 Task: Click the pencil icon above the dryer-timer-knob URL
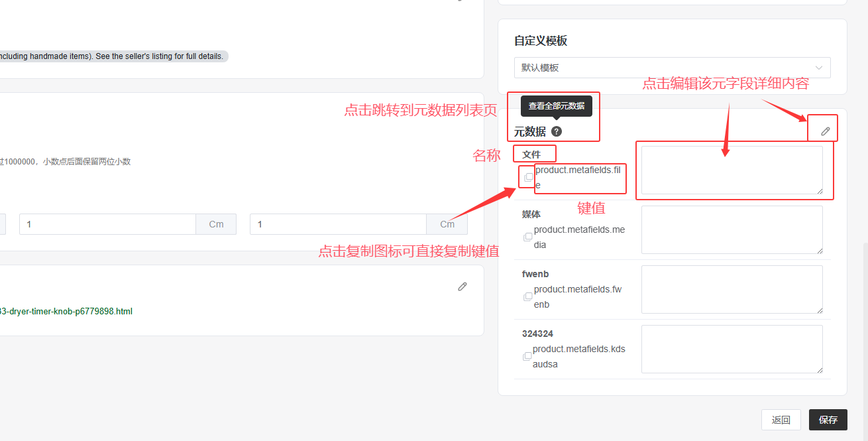[x=462, y=286]
